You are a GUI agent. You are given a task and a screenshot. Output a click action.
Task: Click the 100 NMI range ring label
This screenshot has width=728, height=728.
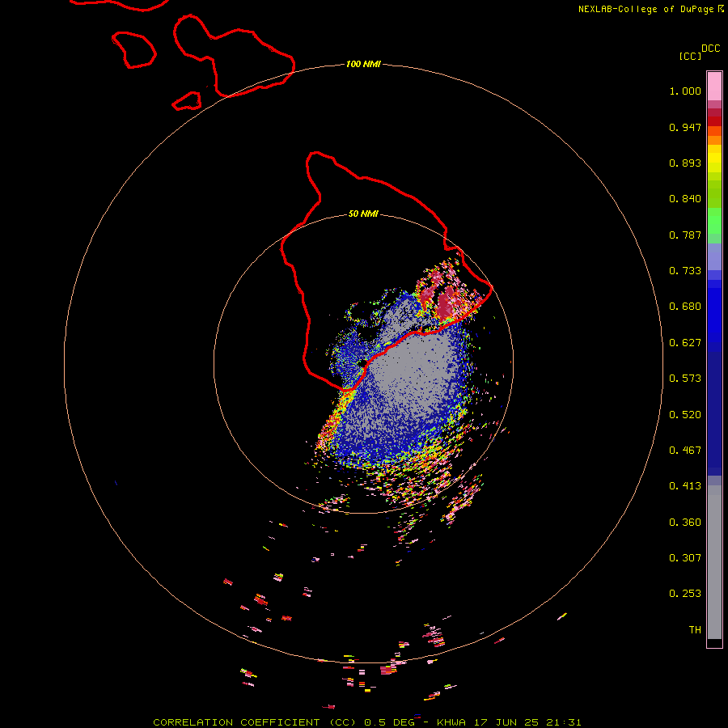point(363,64)
